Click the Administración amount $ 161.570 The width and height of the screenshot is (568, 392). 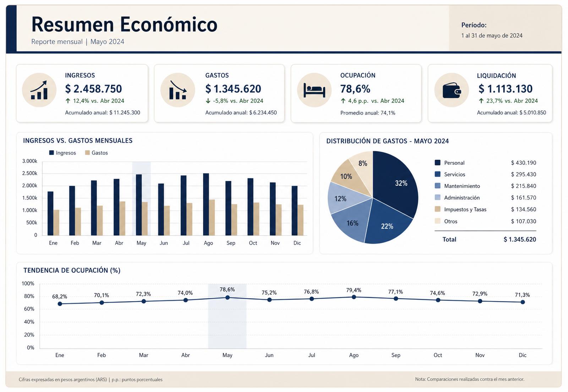click(524, 197)
